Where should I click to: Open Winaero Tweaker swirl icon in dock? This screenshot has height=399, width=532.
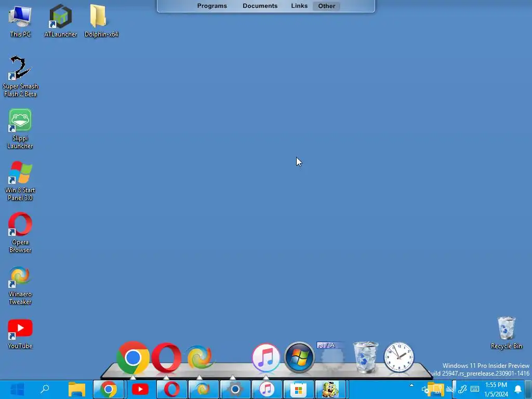[x=199, y=357]
